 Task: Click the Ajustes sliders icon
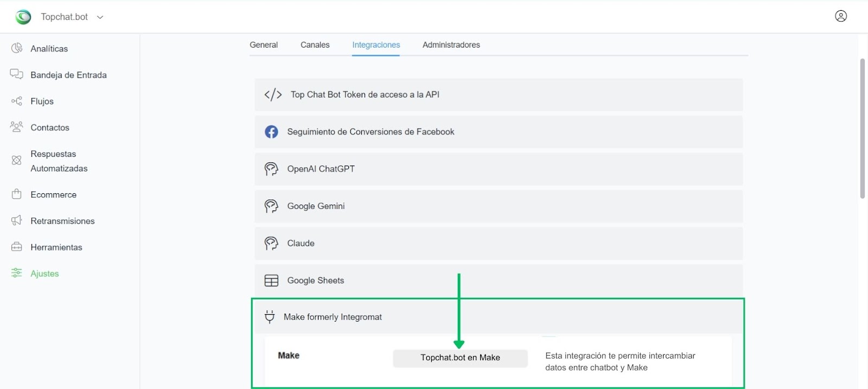[17, 273]
